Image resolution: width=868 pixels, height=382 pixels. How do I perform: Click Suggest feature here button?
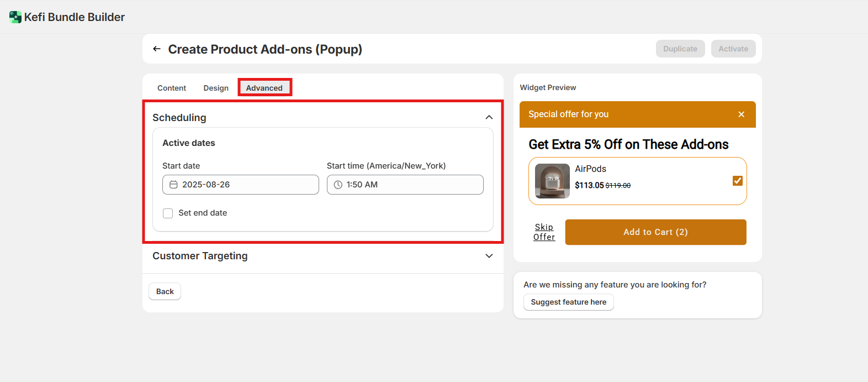568,302
